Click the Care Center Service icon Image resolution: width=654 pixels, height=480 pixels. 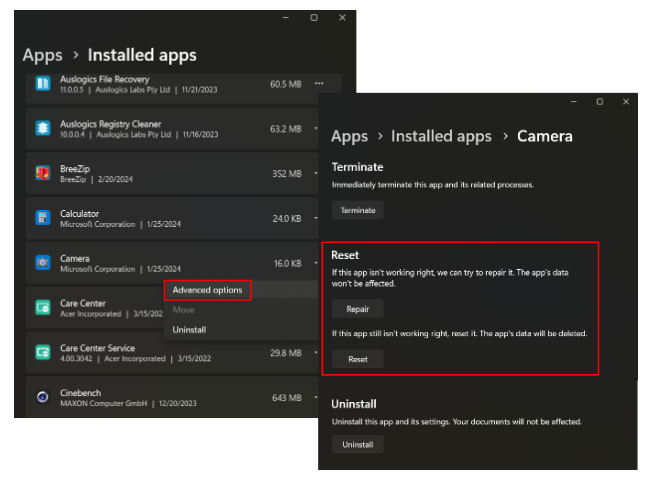point(43,352)
